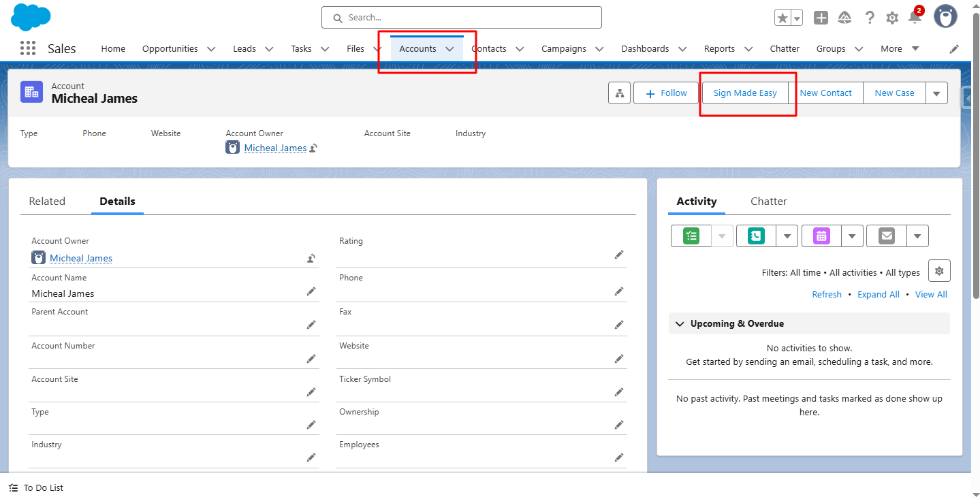980x499 pixels.
Task: Click the Follow button
Action: coord(665,93)
